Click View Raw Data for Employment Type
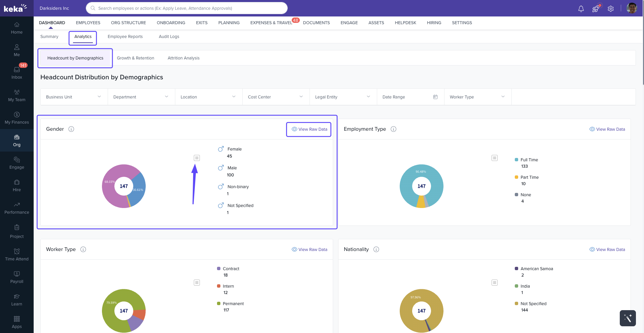 coord(607,129)
